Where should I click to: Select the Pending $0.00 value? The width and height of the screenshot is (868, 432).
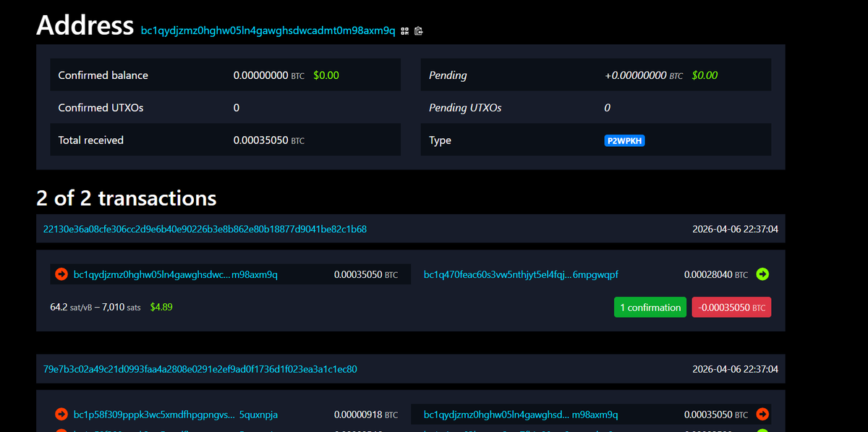[x=705, y=75]
